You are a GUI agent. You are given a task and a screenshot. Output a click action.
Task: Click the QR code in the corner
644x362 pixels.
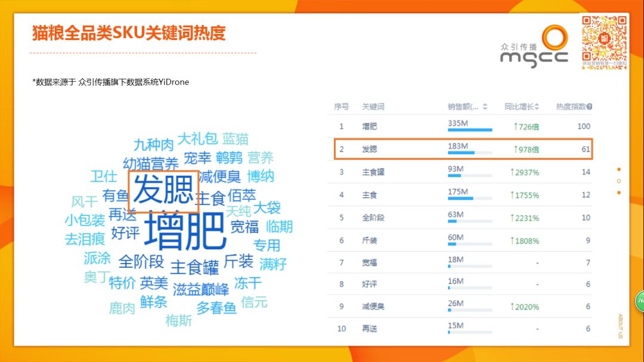(604, 42)
